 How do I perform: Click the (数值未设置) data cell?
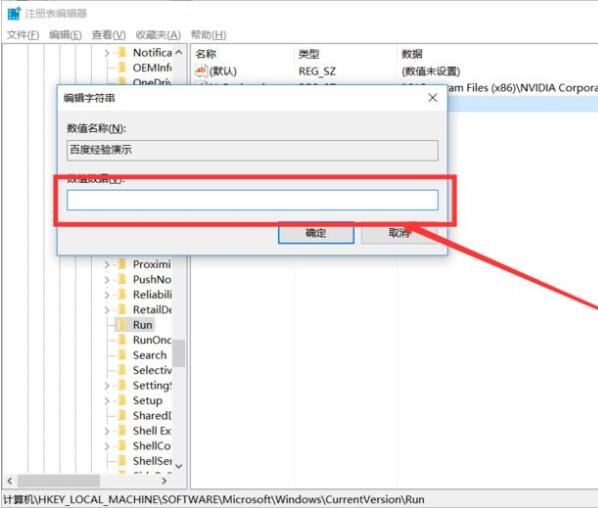[431, 71]
